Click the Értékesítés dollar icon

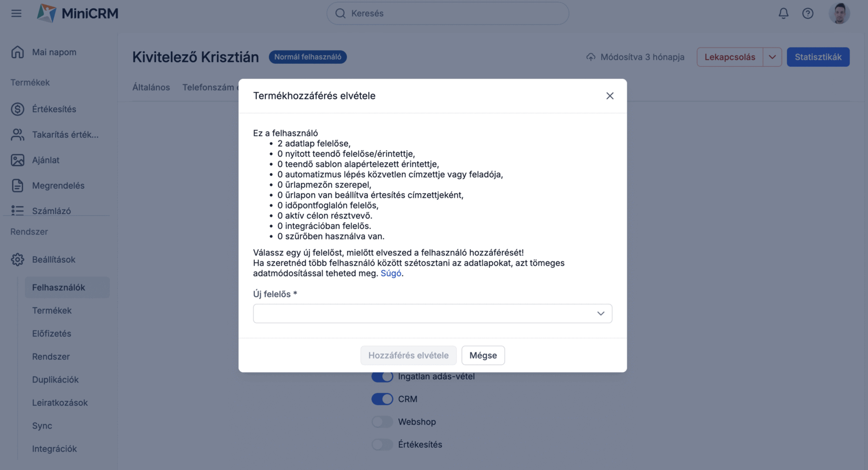18,109
